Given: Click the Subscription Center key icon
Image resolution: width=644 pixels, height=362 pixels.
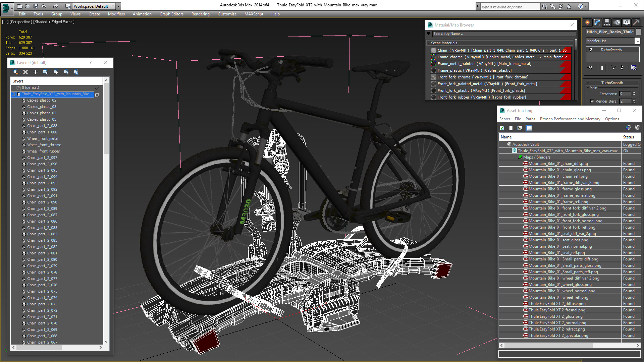Looking at the screenshot, I should [x=553, y=6].
